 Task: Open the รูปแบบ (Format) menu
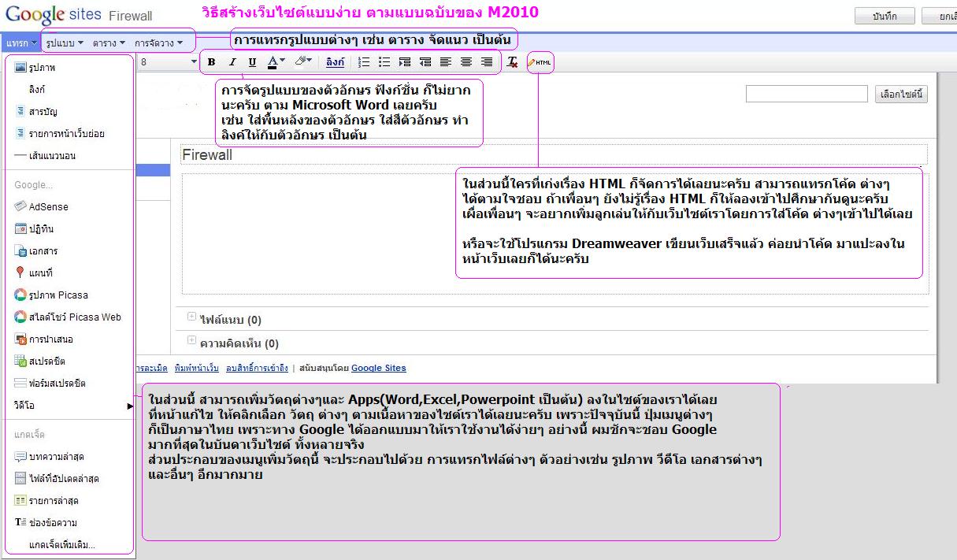click(x=63, y=42)
